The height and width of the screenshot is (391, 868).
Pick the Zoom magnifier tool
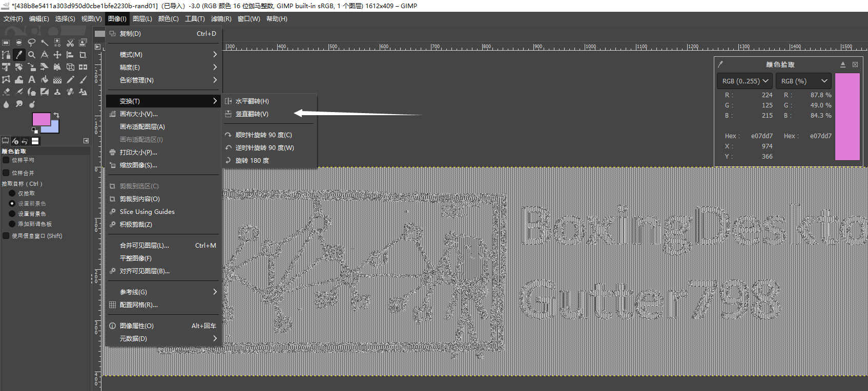(32, 55)
